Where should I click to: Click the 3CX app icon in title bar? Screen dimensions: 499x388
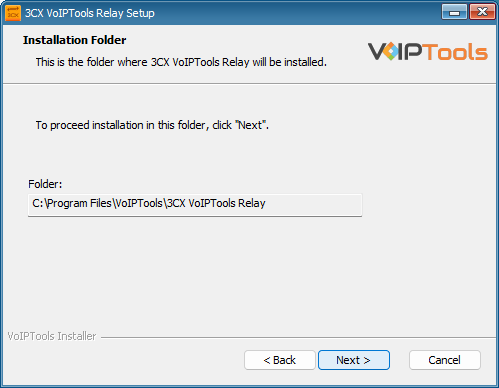13,13
